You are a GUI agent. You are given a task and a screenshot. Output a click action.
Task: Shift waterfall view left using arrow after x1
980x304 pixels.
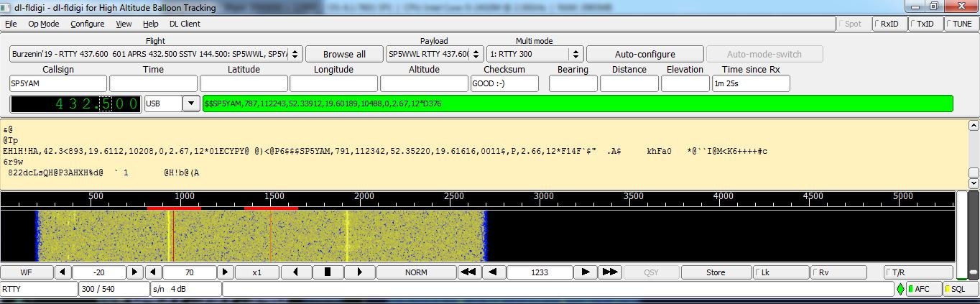(297, 272)
